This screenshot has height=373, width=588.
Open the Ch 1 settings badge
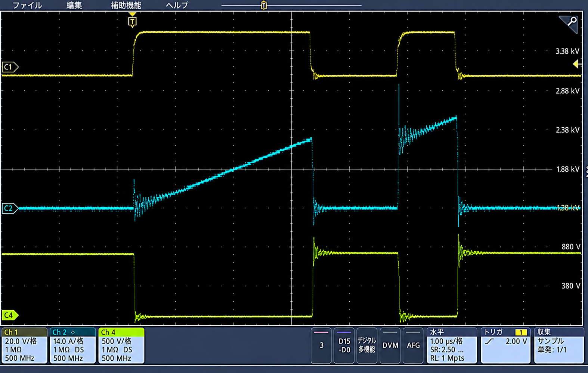click(x=24, y=345)
